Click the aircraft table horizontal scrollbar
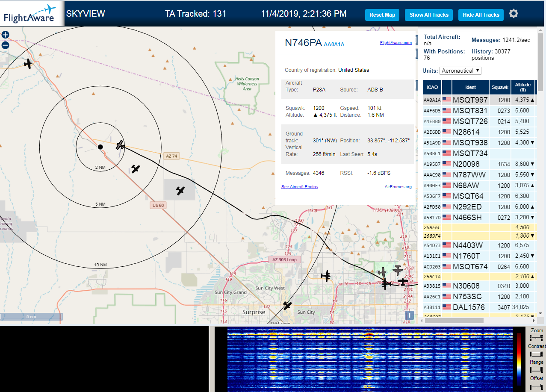Image resolution: width=546 pixels, height=392 pixels. (455, 320)
